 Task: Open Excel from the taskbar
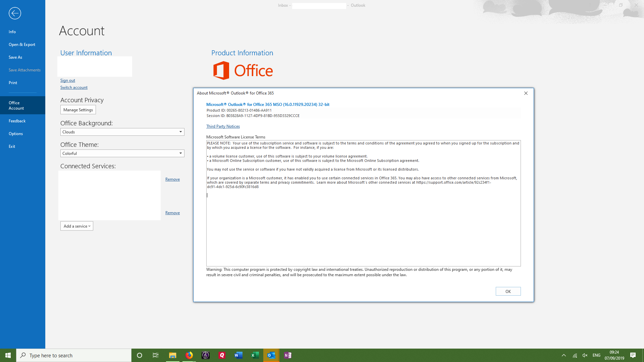pyautogui.click(x=255, y=355)
